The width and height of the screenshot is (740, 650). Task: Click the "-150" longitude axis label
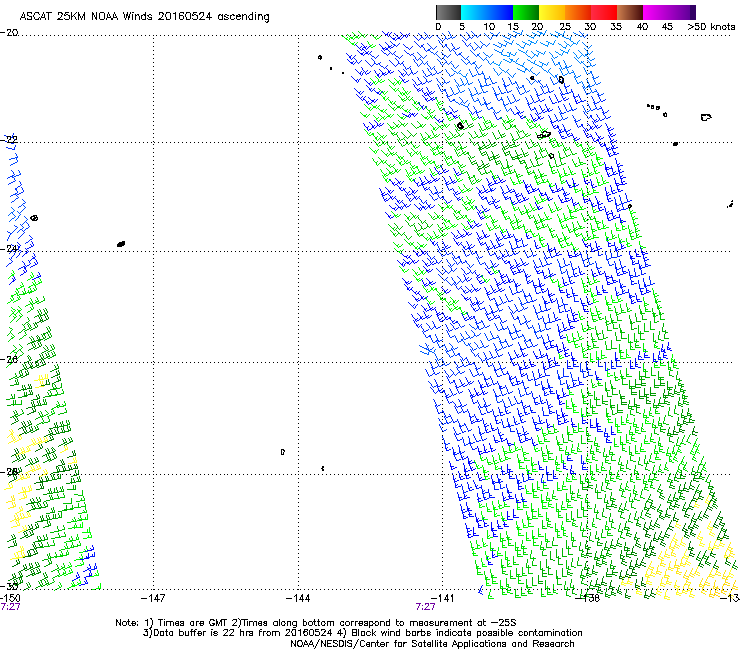click(10, 598)
